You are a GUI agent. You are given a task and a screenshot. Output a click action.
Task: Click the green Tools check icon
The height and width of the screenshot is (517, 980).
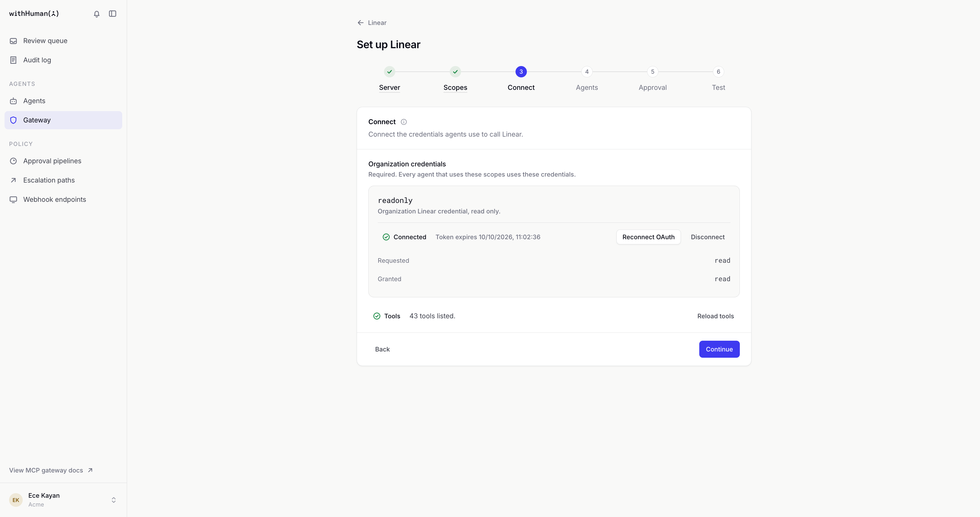pyautogui.click(x=377, y=316)
